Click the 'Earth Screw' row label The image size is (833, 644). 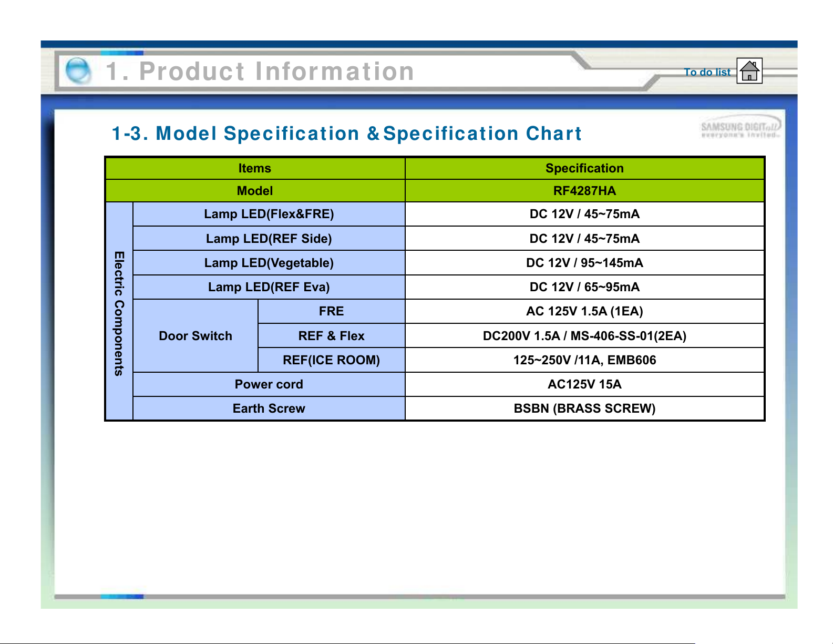(269, 408)
